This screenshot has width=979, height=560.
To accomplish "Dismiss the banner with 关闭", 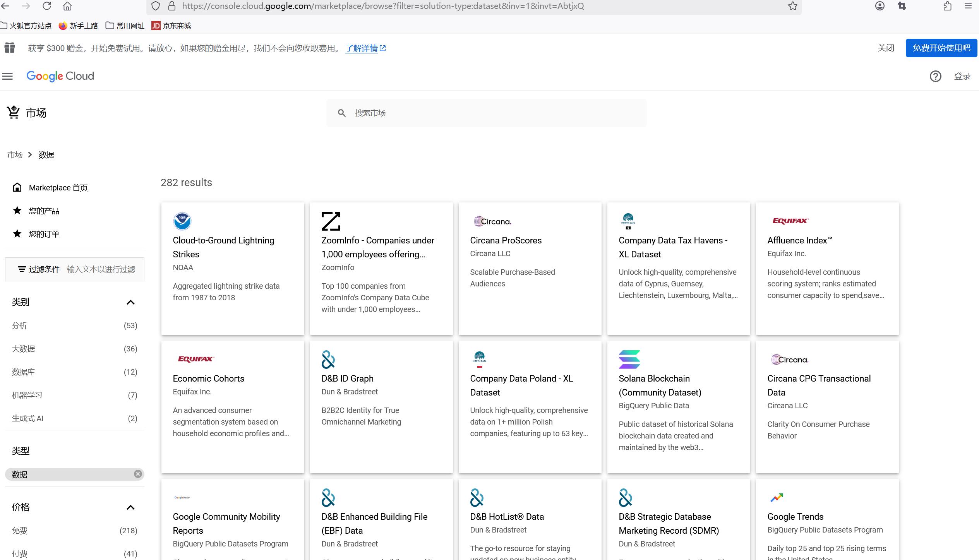I will [886, 48].
